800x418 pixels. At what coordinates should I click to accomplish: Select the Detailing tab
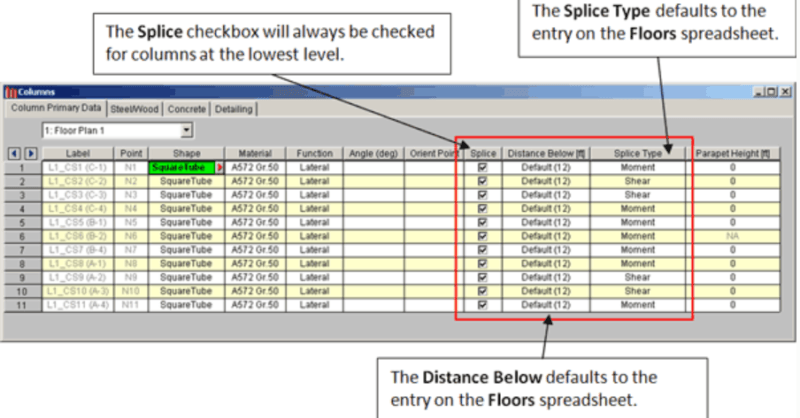pos(232,108)
